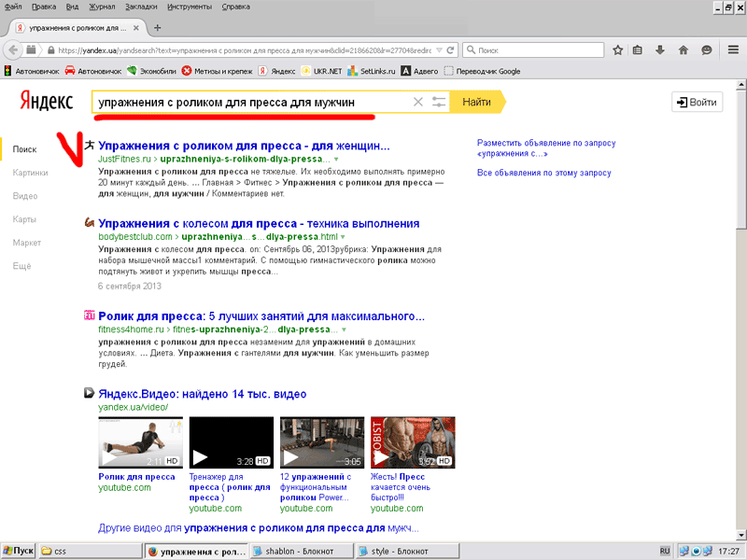Open the result Упражнения с колесом для пресса
The height and width of the screenshot is (560, 747).
[x=259, y=223]
